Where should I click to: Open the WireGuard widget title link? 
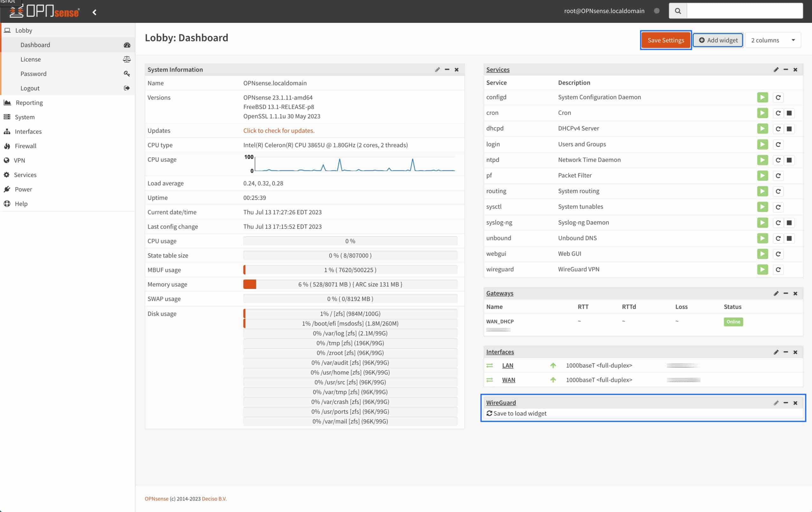coord(501,402)
